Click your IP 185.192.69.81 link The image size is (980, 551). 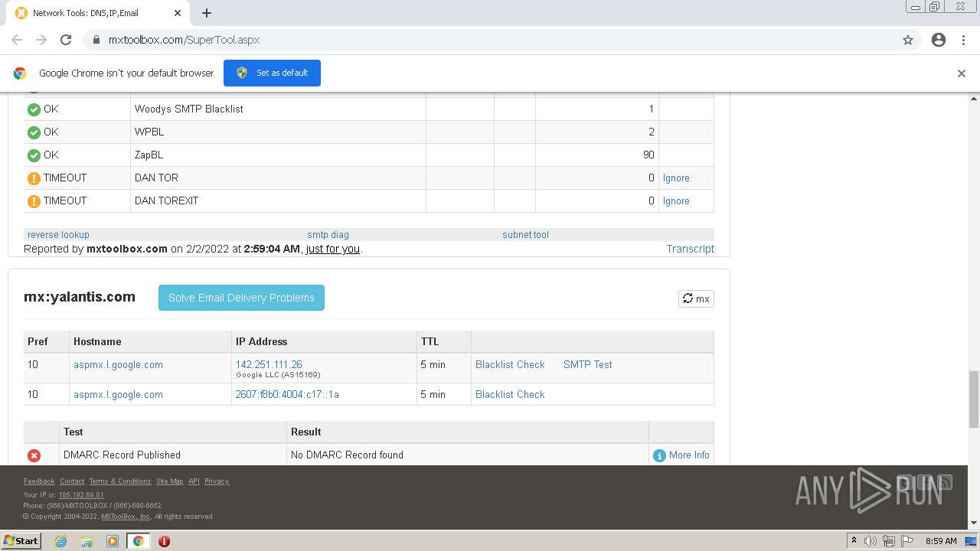pos(81,495)
